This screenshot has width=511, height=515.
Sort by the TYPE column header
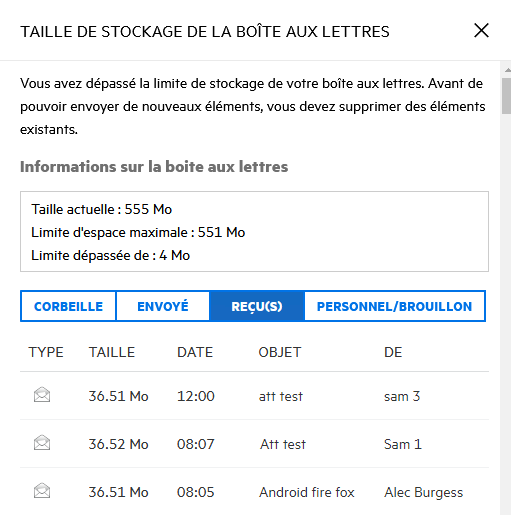point(46,352)
